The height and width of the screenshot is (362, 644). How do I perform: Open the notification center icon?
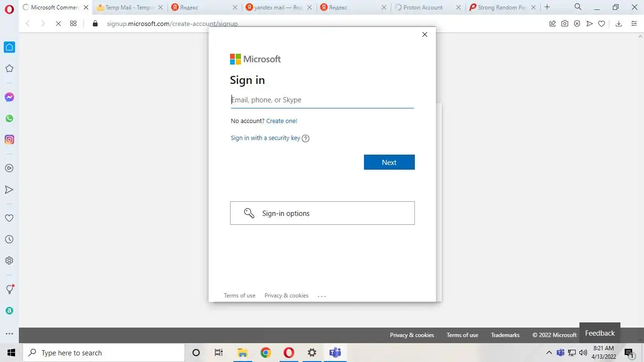[628, 353]
